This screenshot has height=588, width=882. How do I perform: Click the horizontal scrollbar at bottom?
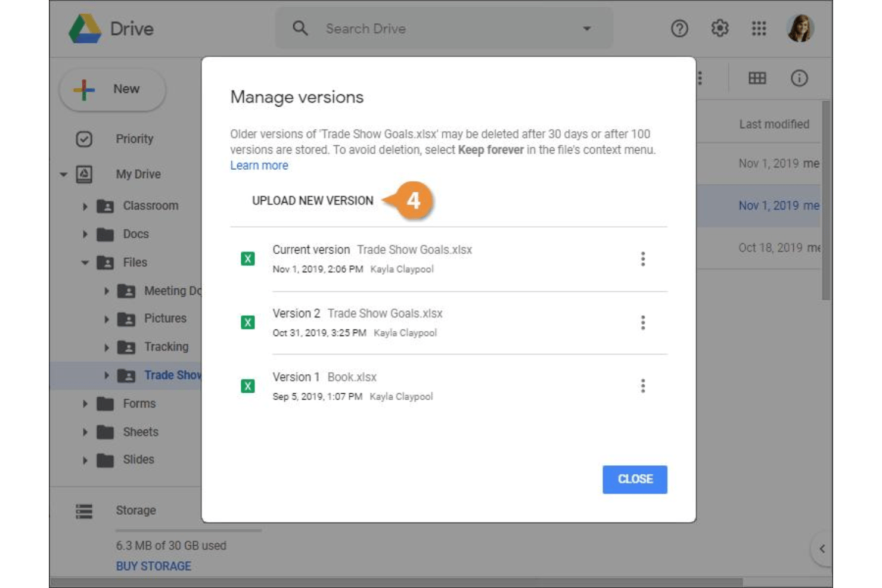tap(397, 581)
